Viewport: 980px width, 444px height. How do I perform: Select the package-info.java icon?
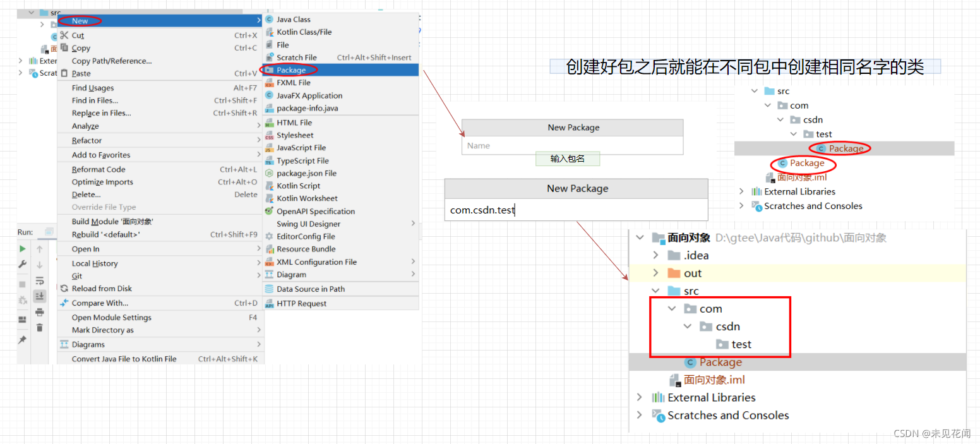click(270, 108)
